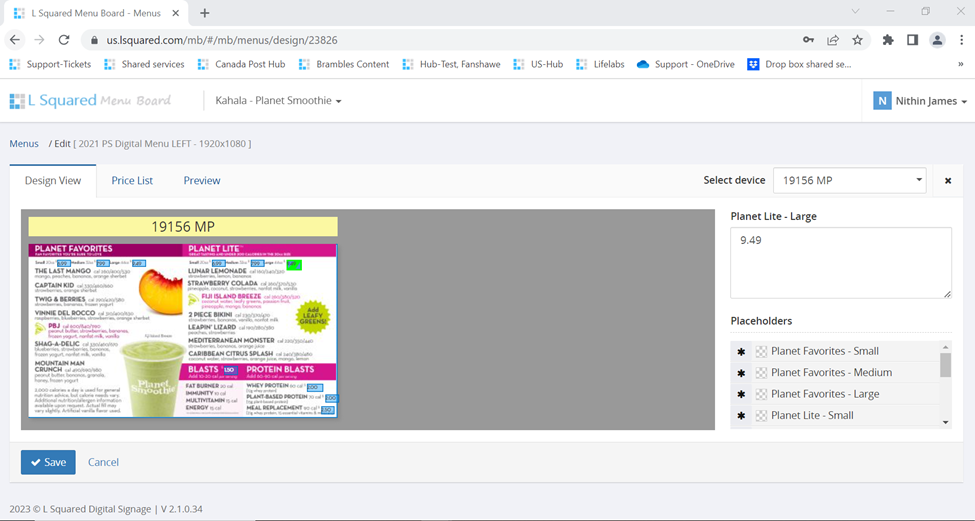This screenshot has width=975, height=521.
Task: Click checkered thumbnail of Planet Favorites - Large
Action: coord(761,394)
